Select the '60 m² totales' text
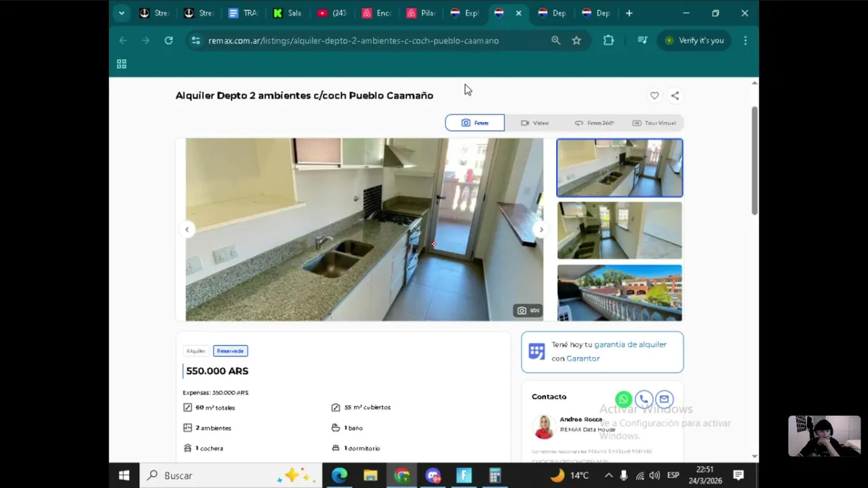The image size is (868, 488). 215,407
